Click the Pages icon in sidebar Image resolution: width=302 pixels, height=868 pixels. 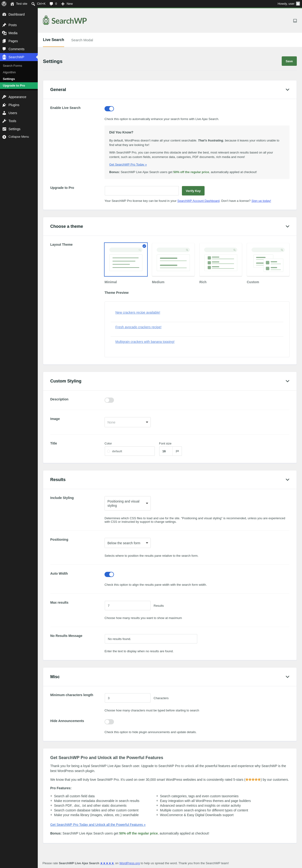tap(4, 41)
